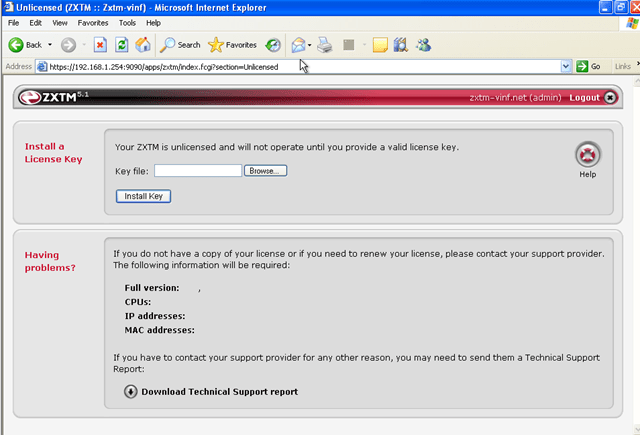Expand the address bar URL dropdown
This screenshot has height=435, width=640.
(x=566, y=66)
